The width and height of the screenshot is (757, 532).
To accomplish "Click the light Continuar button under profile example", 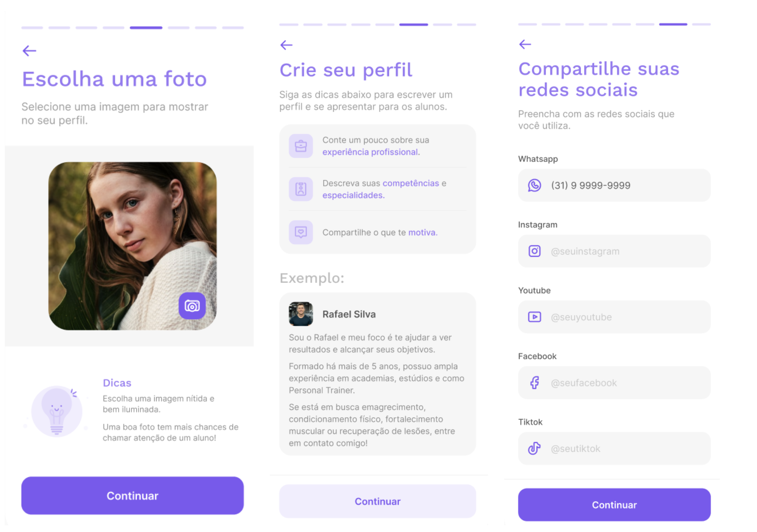I will coord(377,501).
